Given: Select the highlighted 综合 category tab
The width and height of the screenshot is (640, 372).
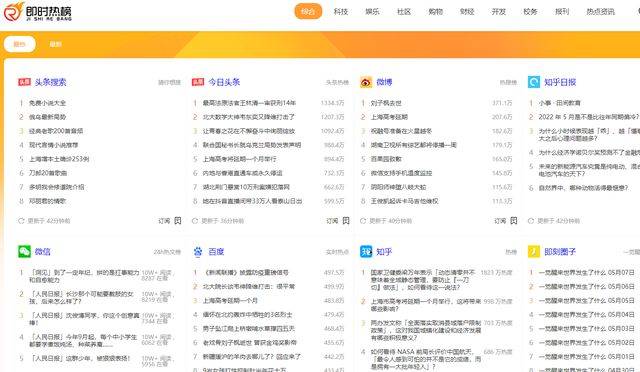Looking at the screenshot, I should coord(308,11).
